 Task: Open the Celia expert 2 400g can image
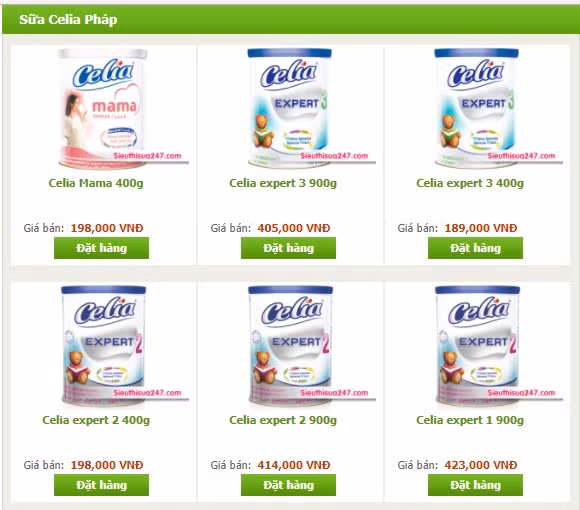[102, 345]
